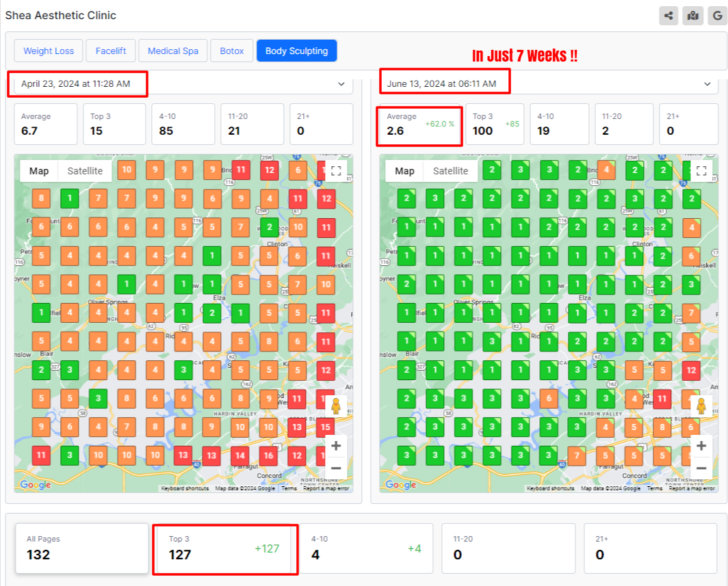Open fullscreen on right map
Screen dimensions: 728x586
click(701, 171)
